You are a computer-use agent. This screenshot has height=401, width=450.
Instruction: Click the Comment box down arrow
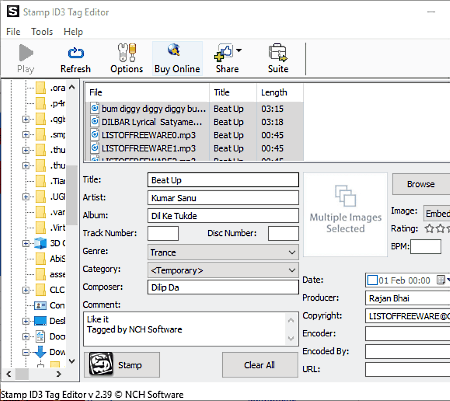tap(291, 338)
